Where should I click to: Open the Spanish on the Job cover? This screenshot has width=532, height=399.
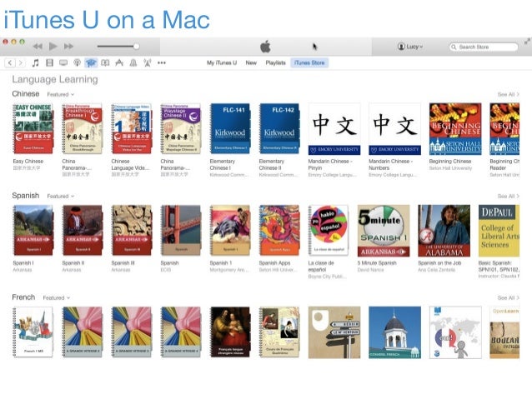pyautogui.click(x=444, y=231)
